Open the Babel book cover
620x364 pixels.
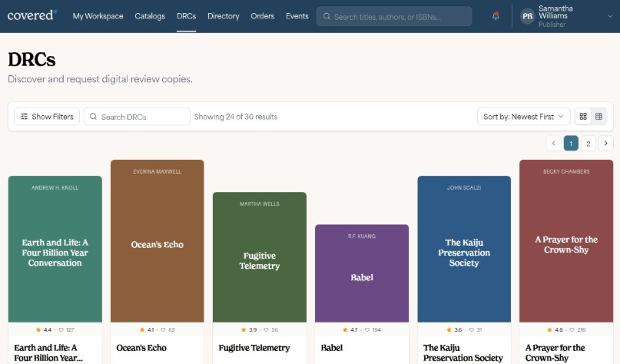pos(362,273)
